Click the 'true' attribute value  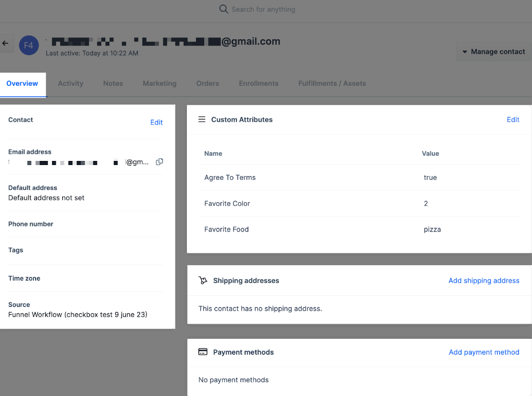pos(430,178)
